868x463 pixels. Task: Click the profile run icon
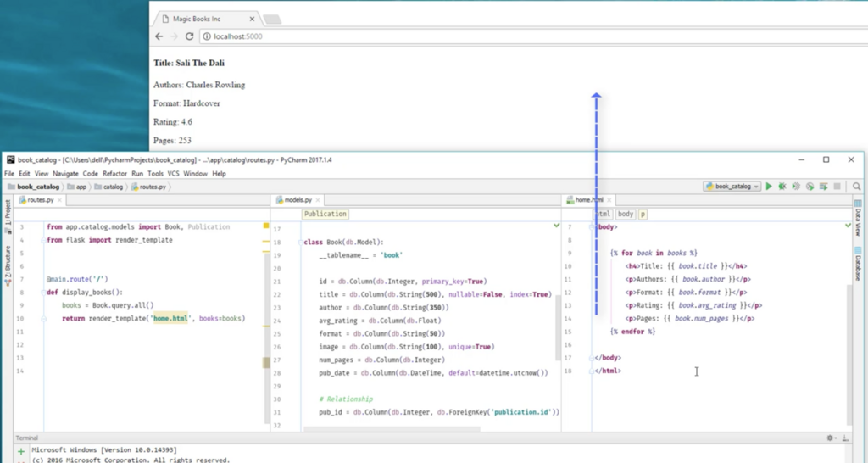coord(810,187)
